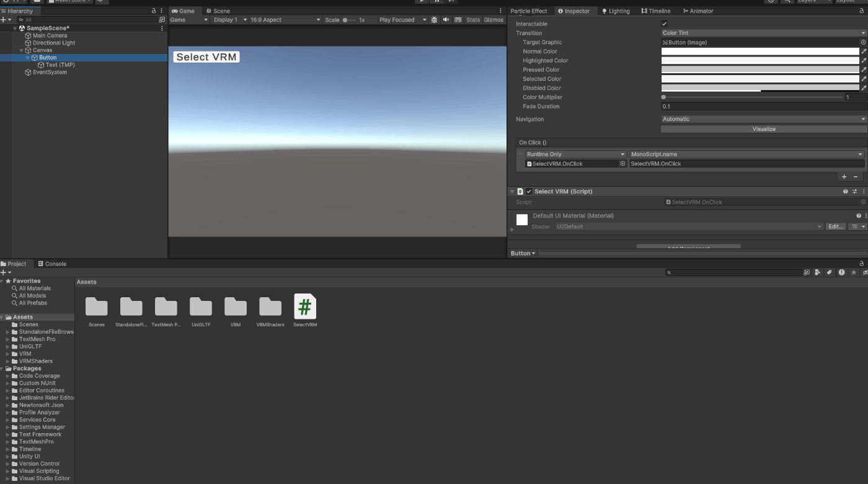Switch to the Lighting tab

[615, 11]
